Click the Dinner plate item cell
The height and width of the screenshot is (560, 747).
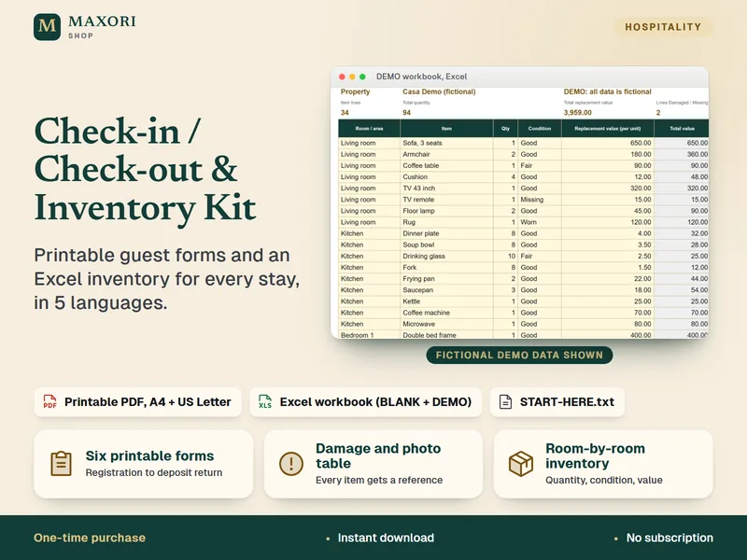(x=446, y=233)
